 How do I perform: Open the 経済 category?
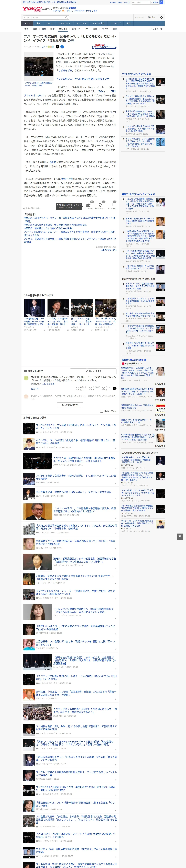coord(52,29)
